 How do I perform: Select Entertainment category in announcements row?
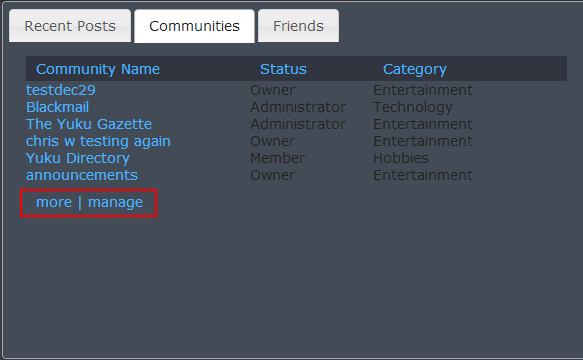coord(423,175)
